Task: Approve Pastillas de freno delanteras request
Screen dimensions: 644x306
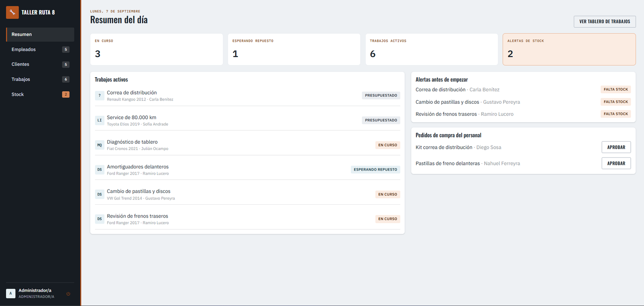Action: tap(616, 163)
